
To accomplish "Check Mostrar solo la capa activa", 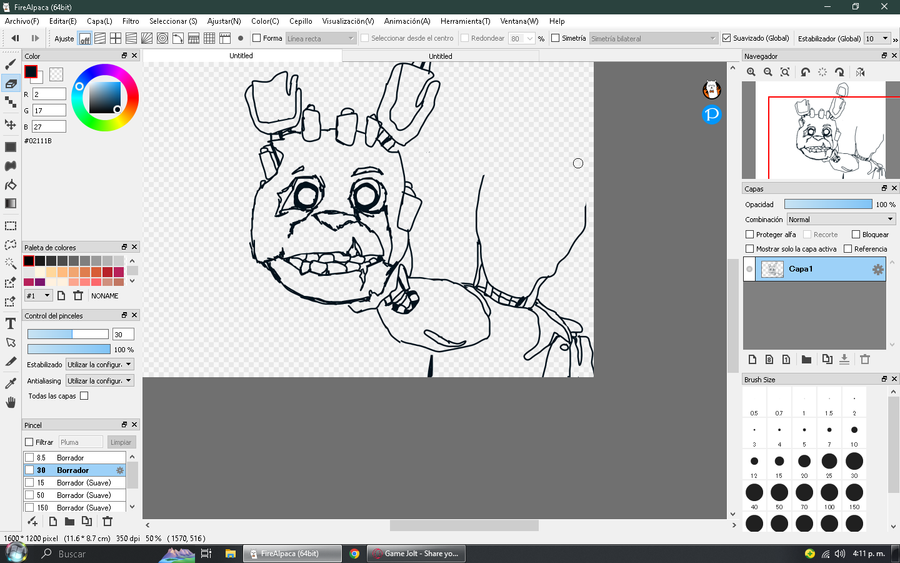I will 750,249.
